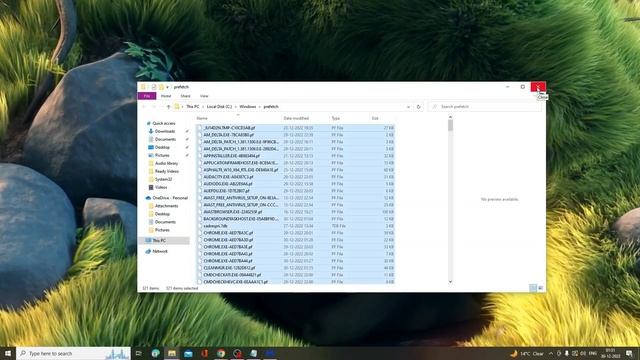The width and height of the screenshot is (640, 360).
Task: Open the Windows Start menu
Action: point(8,353)
